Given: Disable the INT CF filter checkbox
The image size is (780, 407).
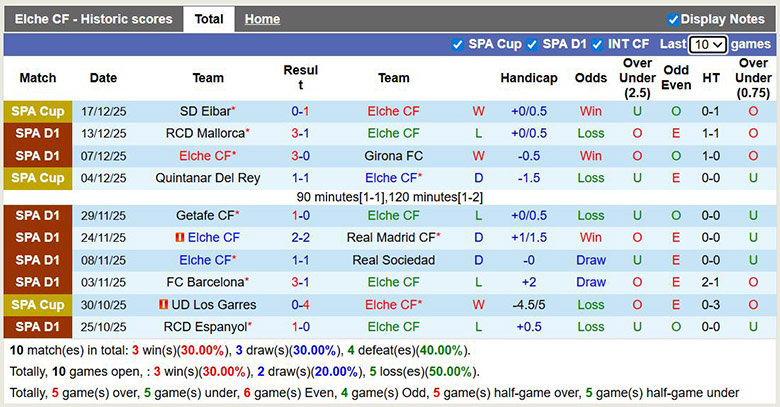Looking at the screenshot, I should pos(598,44).
